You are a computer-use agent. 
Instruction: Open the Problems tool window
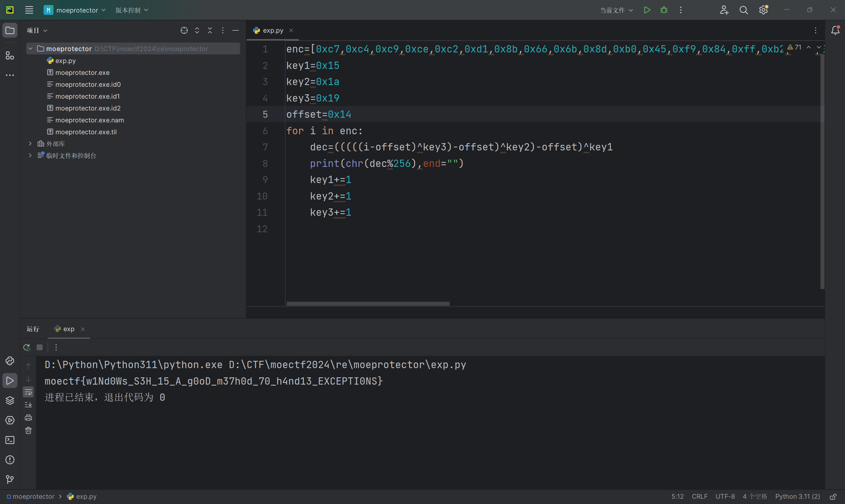[x=10, y=460]
